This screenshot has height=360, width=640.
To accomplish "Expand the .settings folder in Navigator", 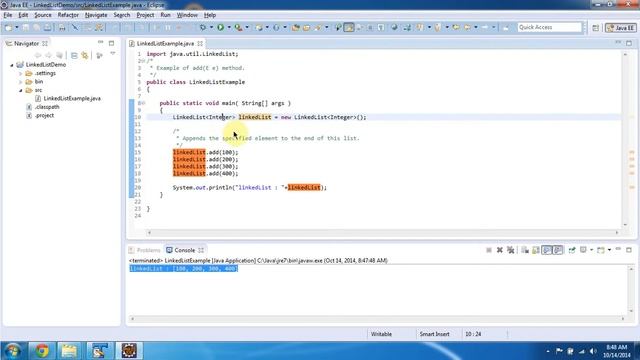I will point(20,73).
